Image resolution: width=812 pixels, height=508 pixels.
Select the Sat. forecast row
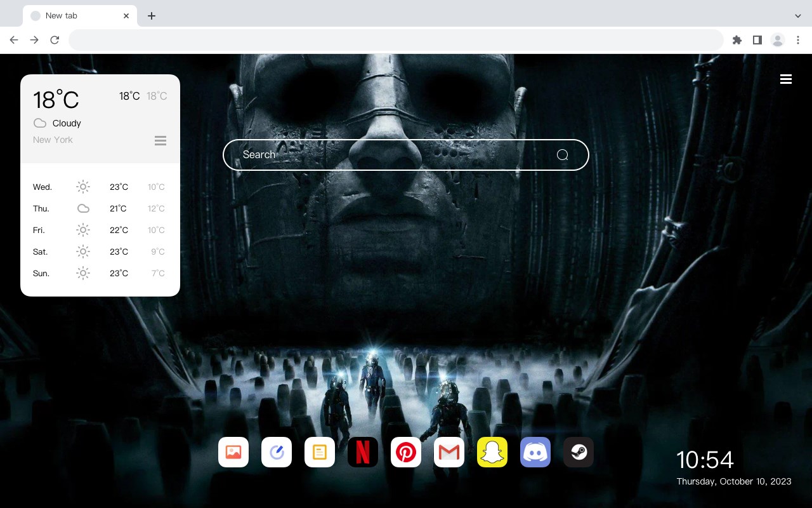tap(100, 251)
